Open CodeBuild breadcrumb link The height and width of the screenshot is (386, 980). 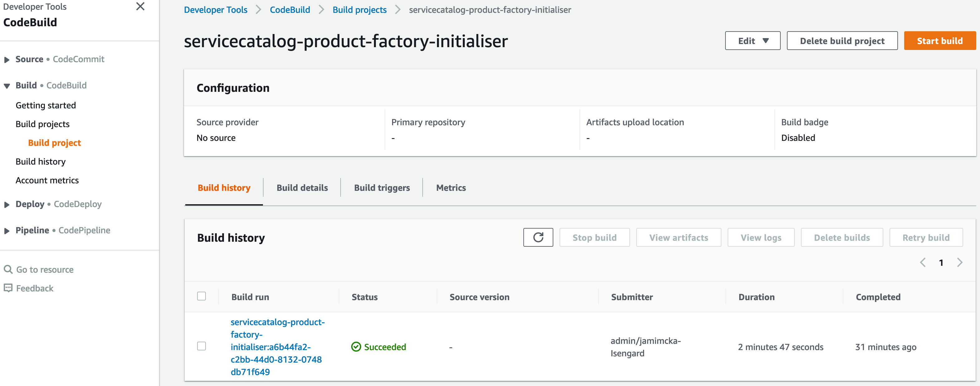(x=290, y=10)
